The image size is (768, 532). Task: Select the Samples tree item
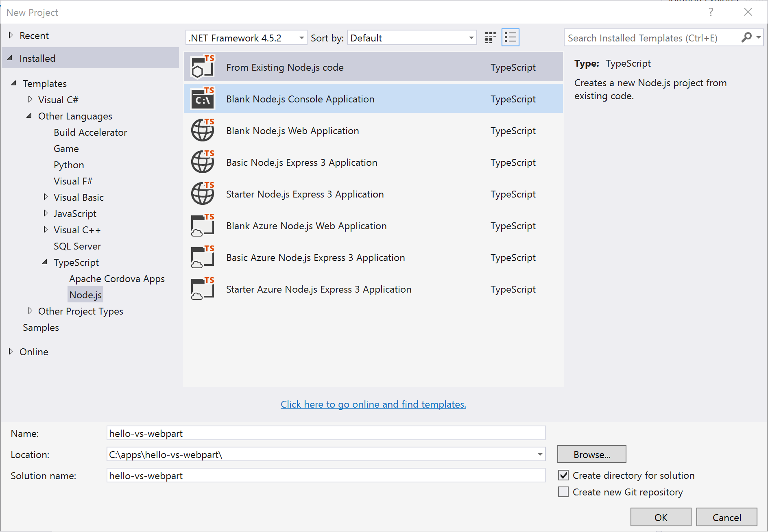[x=41, y=328]
